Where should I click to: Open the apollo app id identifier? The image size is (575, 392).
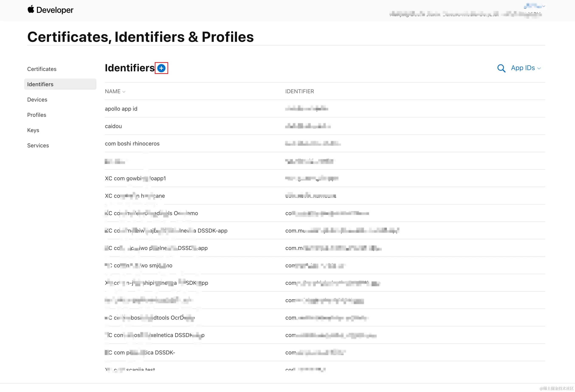pyautogui.click(x=121, y=109)
